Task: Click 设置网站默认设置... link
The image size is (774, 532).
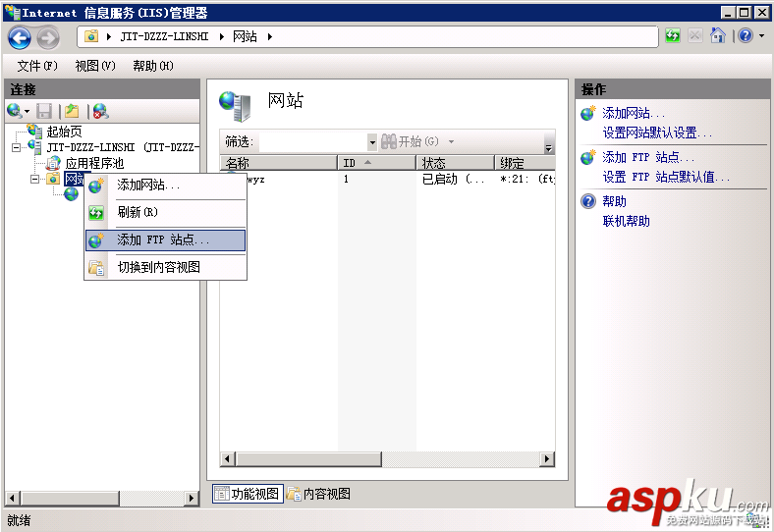Action: (657, 133)
